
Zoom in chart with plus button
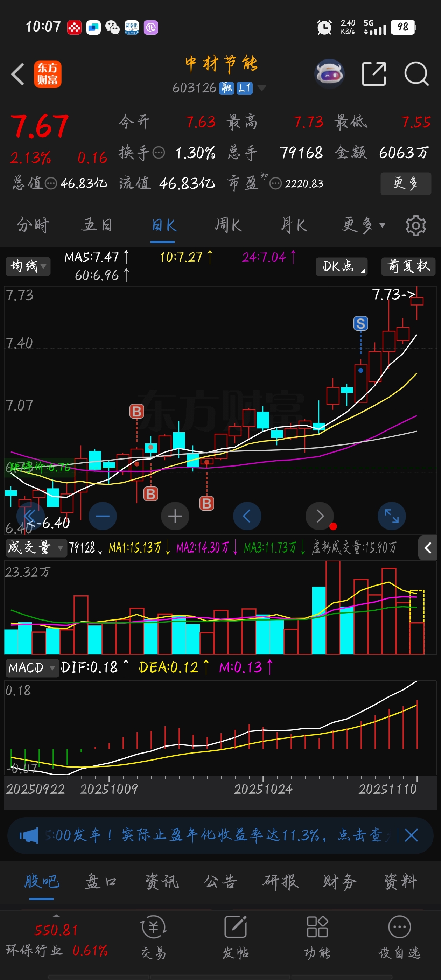tap(175, 516)
